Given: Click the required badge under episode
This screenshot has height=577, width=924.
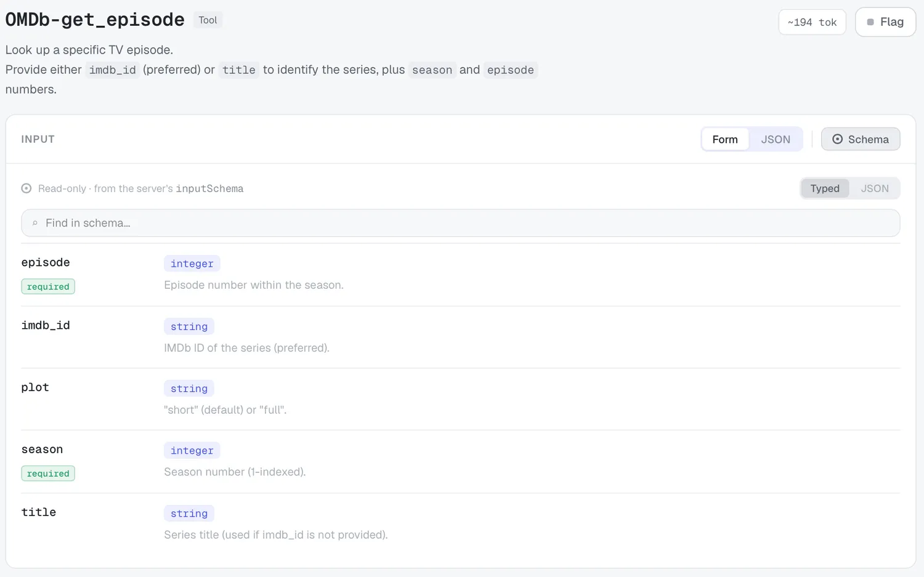Looking at the screenshot, I should coord(48,286).
